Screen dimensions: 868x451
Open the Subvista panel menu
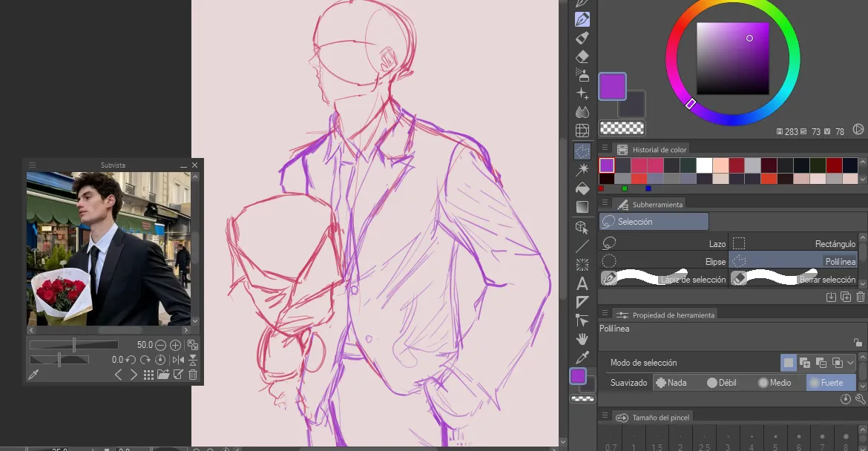32,165
